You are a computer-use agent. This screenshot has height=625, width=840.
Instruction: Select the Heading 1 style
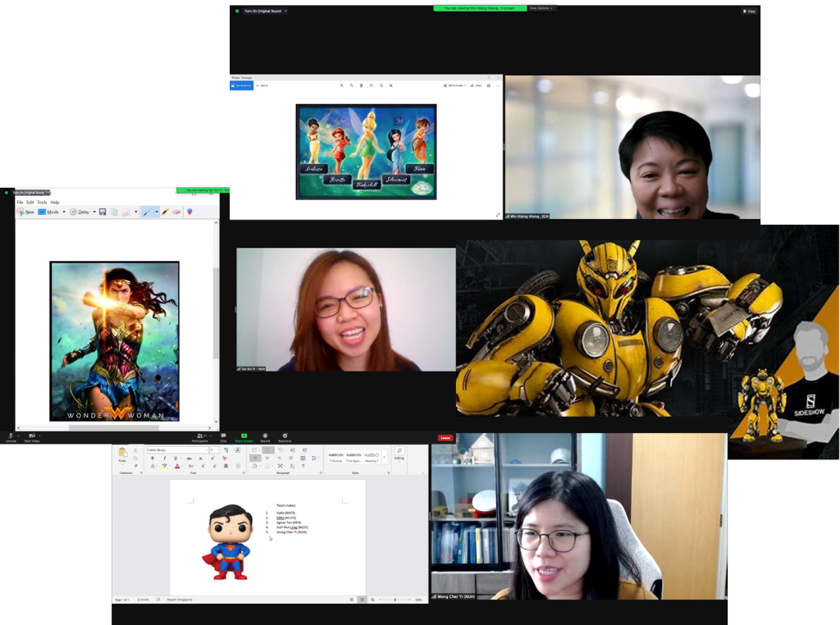pos(372,457)
